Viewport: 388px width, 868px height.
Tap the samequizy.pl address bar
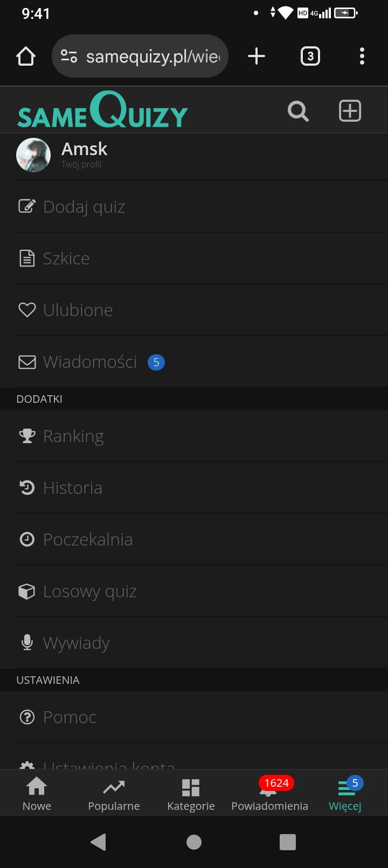click(153, 56)
